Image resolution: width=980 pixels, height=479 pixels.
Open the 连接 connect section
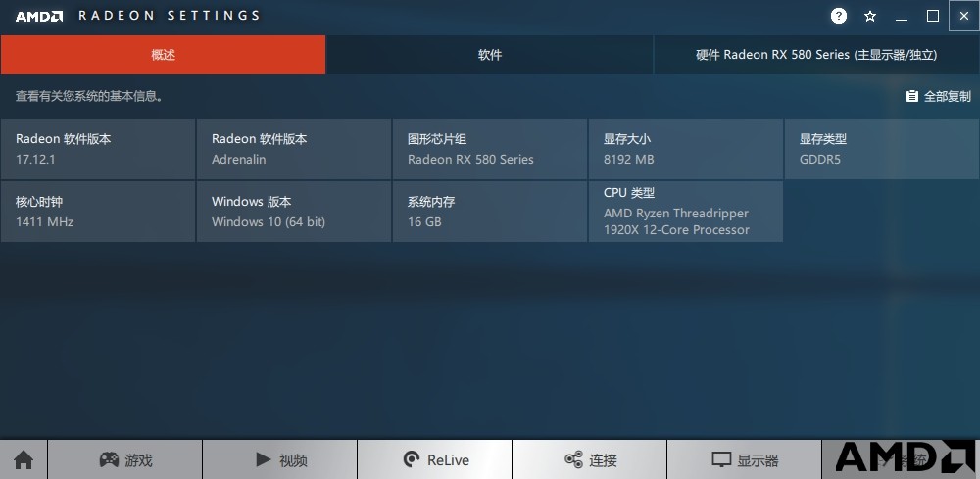(589, 460)
